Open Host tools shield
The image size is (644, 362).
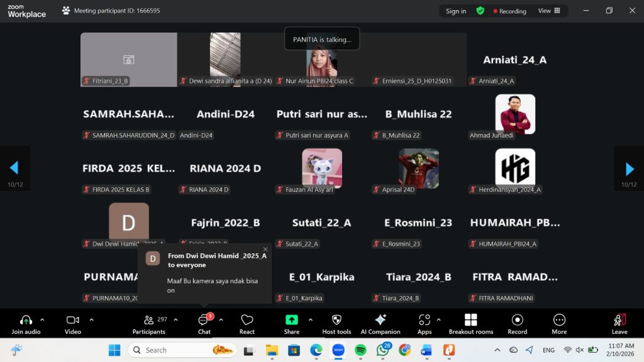(x=336, y=323)
